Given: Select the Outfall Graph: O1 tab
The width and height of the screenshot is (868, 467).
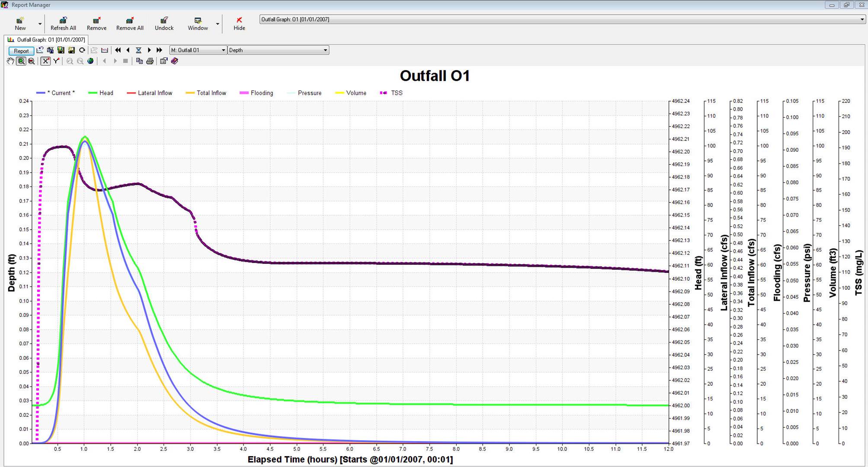Looking at the screenshot, I should [x=47, y=40].
